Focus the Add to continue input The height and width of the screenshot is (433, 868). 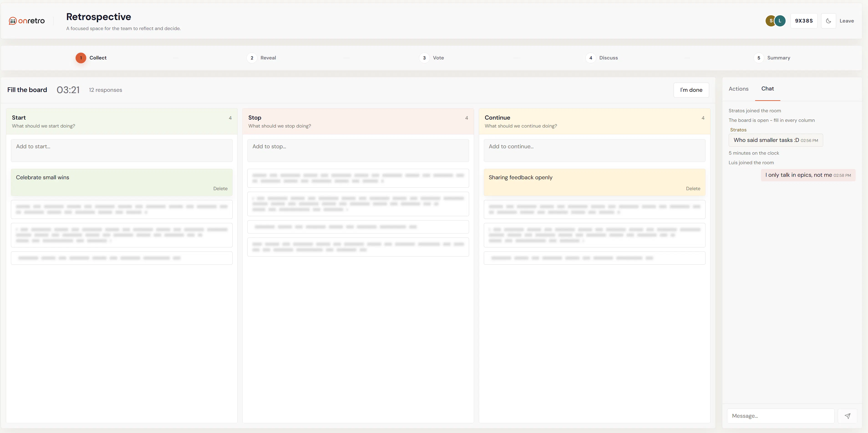pos(594,150)
